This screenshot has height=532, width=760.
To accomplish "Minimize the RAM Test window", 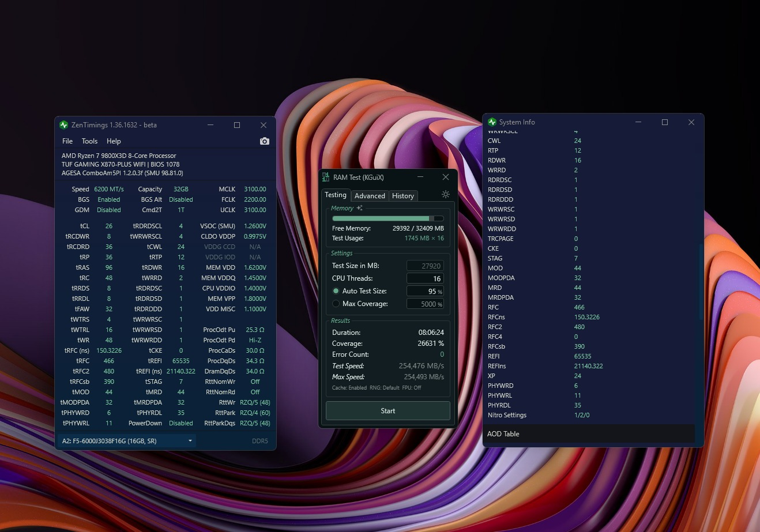I will [420, 177].
